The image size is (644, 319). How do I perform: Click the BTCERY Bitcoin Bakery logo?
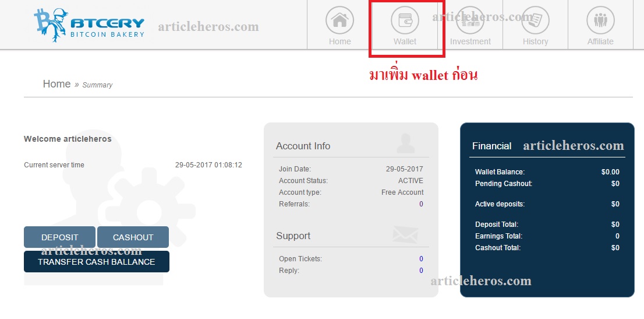89,25
